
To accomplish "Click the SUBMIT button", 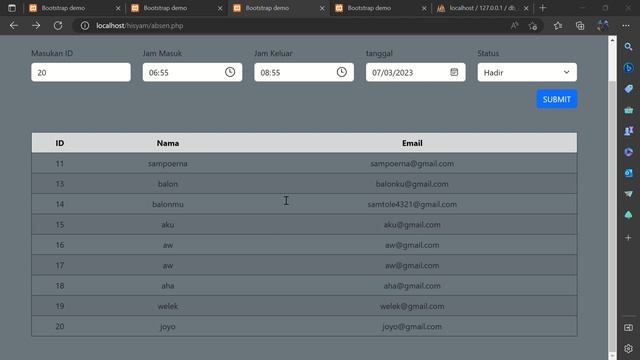I will click(557, 99).
